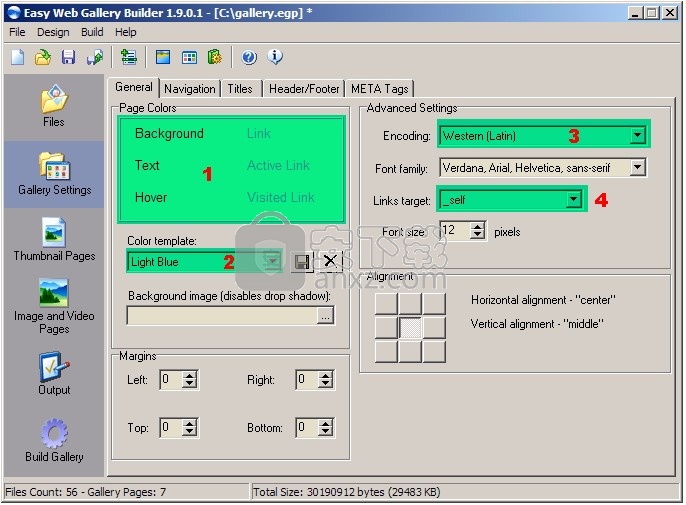686x505 pixels.
Task: Pick the Hover page color
Action: click(x=151, y=197)
